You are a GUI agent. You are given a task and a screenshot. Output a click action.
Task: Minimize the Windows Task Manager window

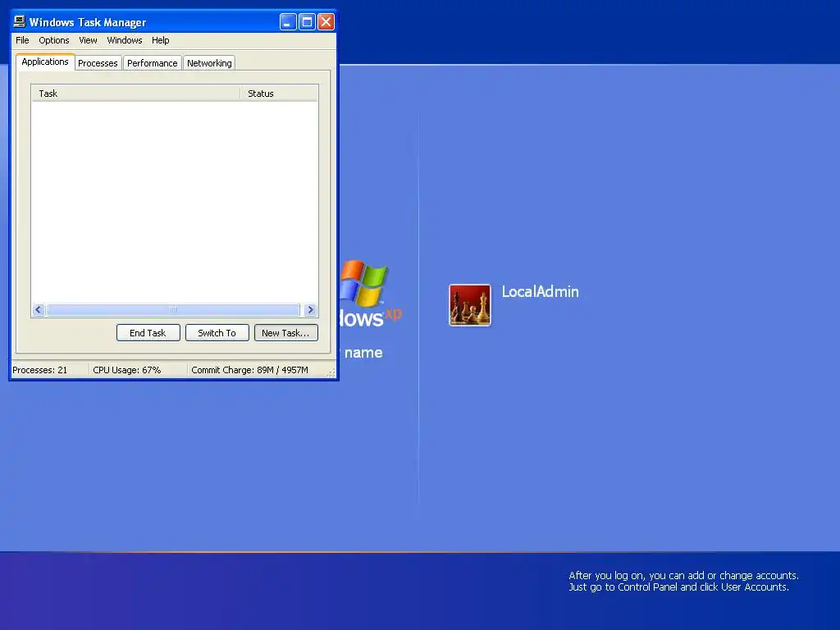pyautogui.click(x=288, y=21)
